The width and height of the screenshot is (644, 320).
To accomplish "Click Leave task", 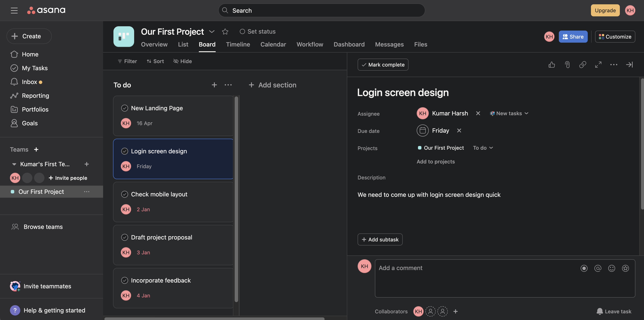I will coord(614,311).
